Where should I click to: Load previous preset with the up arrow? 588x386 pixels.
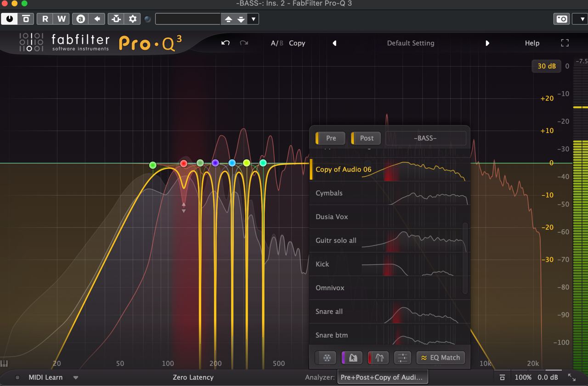pyautogui.click(x=228, y=19)
